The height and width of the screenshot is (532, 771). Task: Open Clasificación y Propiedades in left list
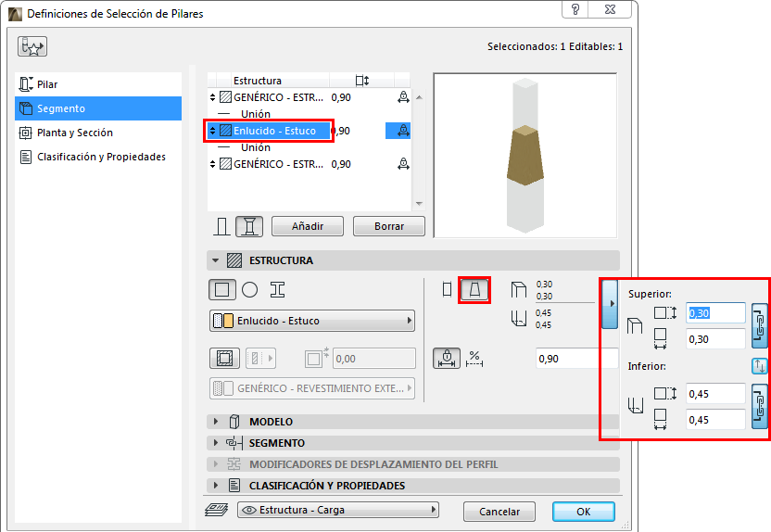pyautogui.click(x=98, y=157)
